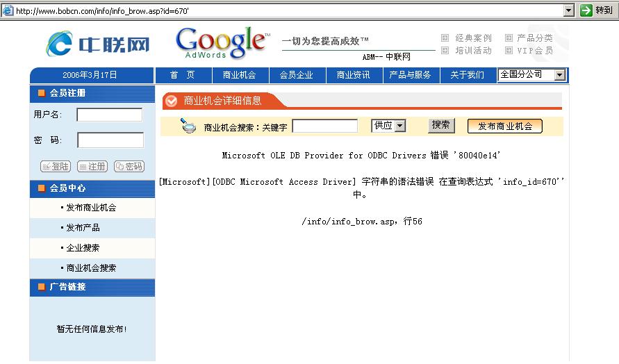Click icon beside 产品分类
619x364 pixels.
click(509, 38)
